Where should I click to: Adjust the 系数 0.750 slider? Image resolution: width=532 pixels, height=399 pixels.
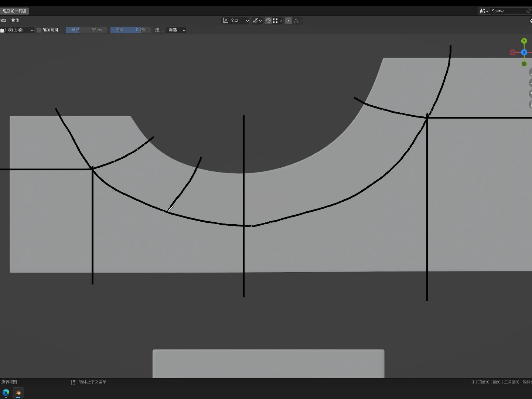(x=131, y=30)
